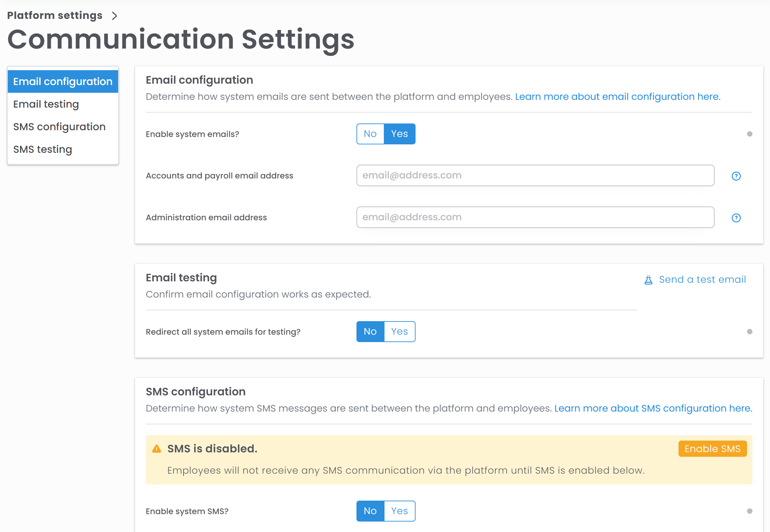Screen dimensions: 770x532
Task: Click the warning triangle in SMS disabled banner
Action: pyautogui.click(x=157, y=449)
